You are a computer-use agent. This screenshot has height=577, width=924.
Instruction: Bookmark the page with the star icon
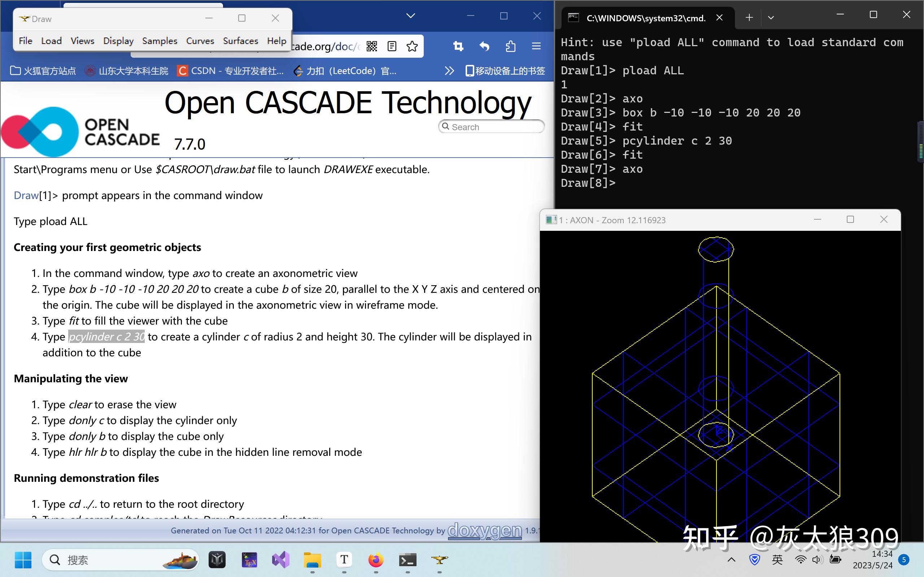pyautogui.click(x=412, y=46)
